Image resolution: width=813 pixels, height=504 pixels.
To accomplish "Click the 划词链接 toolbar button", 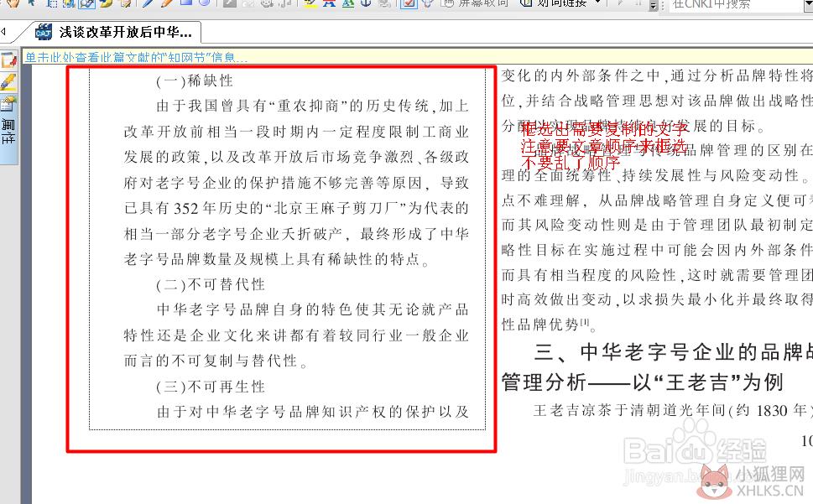I will 554,3.
